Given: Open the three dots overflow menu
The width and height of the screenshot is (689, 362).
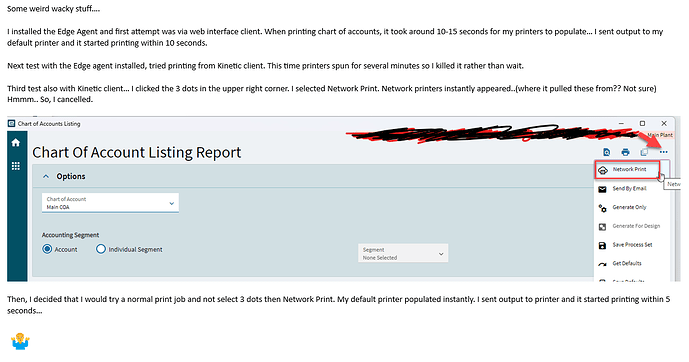Looking at the screenshot, I should click(664, 152).
